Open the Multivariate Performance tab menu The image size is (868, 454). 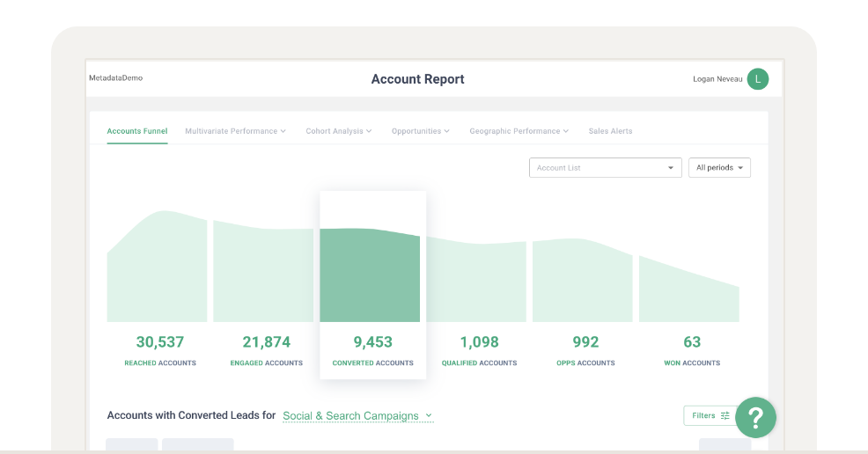(235, 131)
